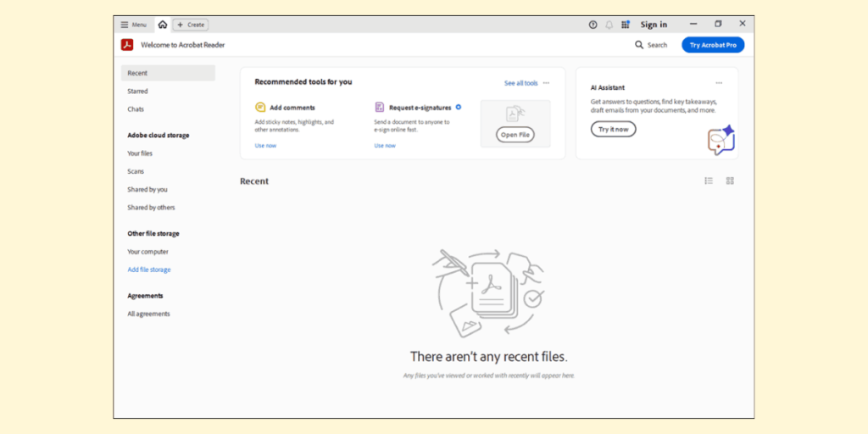Viewport: 868px width, 434px height.
Task: Click the Open File button
Action: [515, 135]
